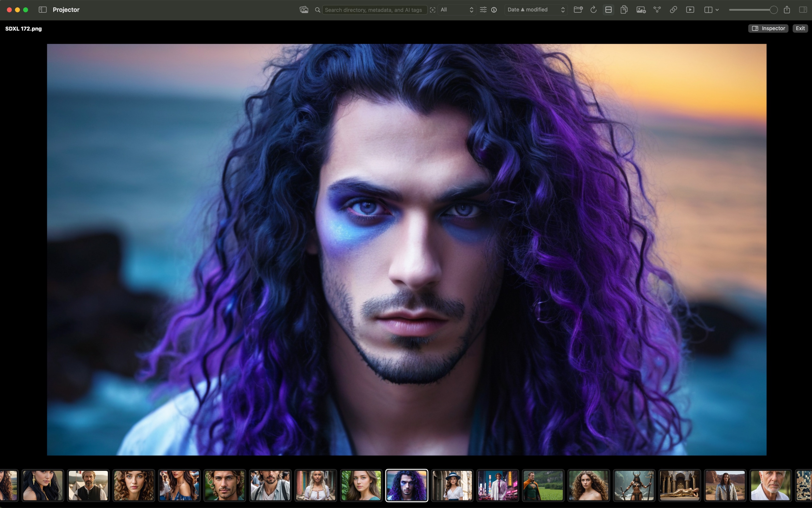Select the black-haired woman with earrings thumbnail
The image size is (812, 508).
[43, 485]
